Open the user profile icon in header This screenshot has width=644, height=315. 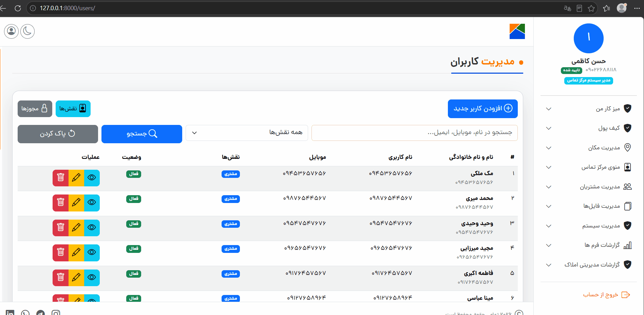tap(11, 32)
